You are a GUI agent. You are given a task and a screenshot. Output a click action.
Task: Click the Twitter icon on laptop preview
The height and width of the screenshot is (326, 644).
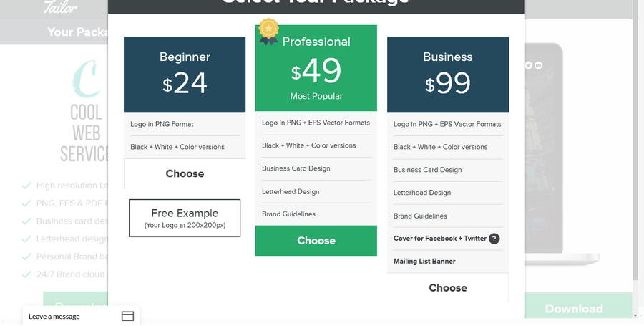(528, 65)
